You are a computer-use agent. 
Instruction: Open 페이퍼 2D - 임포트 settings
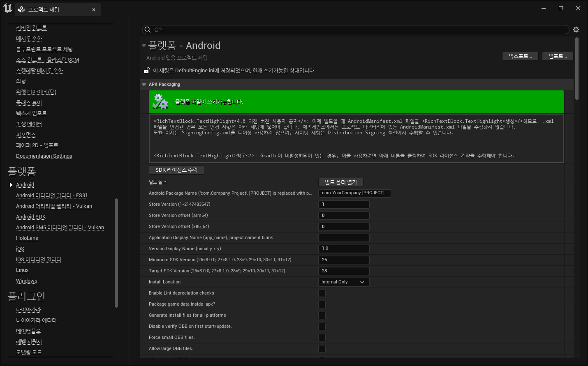37,145
